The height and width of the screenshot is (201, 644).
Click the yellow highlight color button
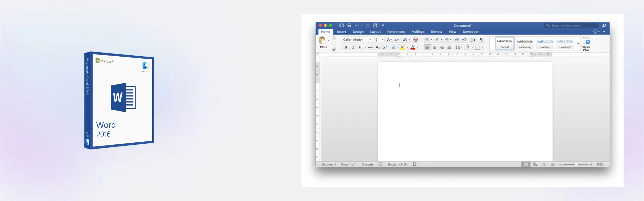(x=402, y=47)
